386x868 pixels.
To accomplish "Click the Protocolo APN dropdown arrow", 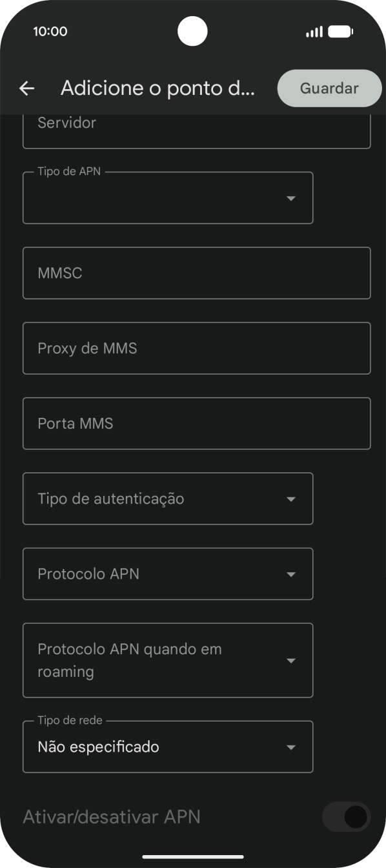I will click(x=291, y=573).
